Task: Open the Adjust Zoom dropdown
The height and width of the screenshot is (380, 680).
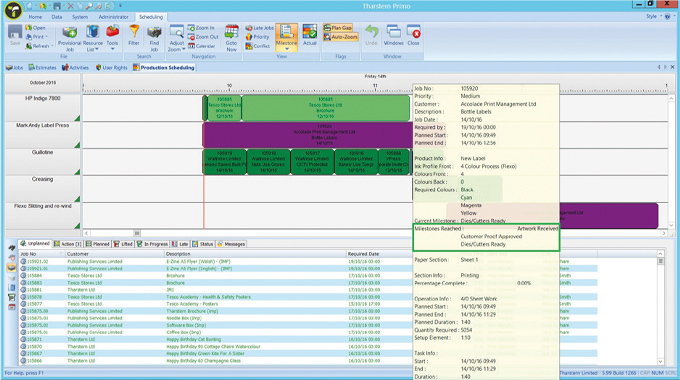Action: point(177,38)
